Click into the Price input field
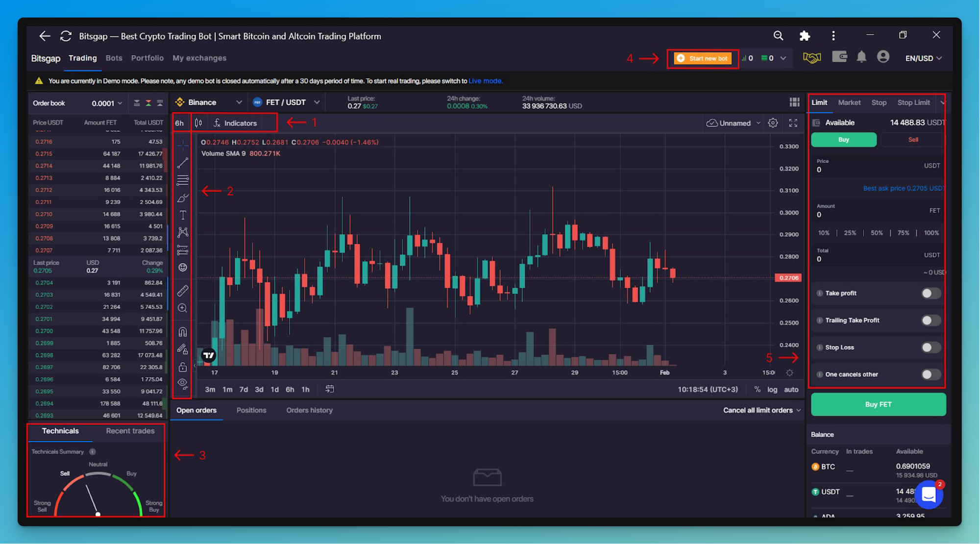The image size is (980, 544). pos(878,167)
